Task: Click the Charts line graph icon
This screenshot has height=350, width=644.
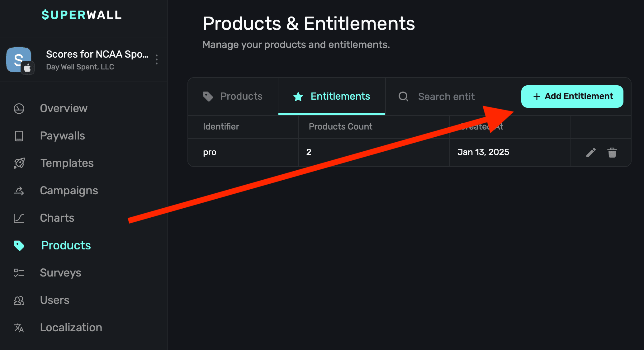Action: [19, 218]
